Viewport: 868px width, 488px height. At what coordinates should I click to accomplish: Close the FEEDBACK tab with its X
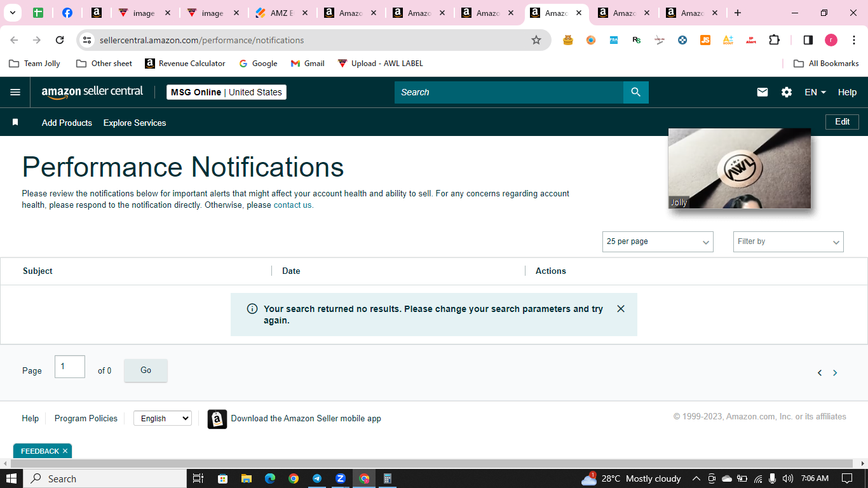tap(65, 451)
